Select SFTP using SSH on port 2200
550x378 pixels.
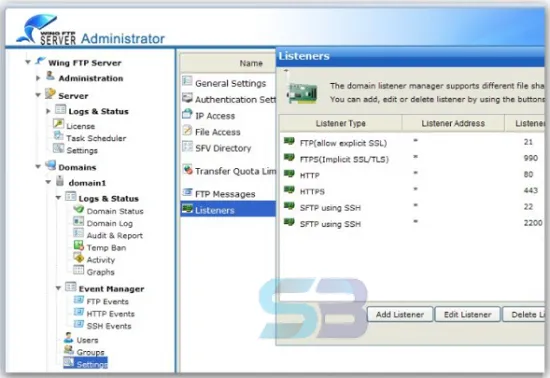pos(412,224)
